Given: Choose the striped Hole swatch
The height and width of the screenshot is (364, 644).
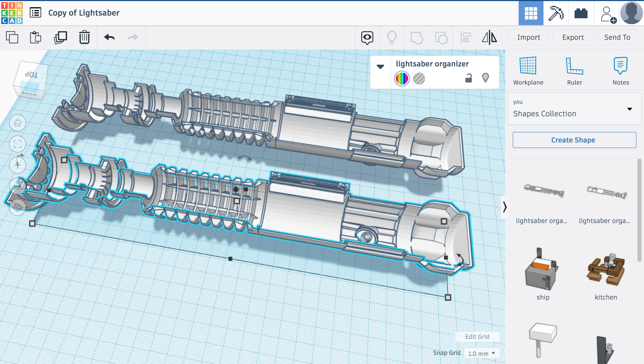Looking at the screenshot, I should point(419,79).
